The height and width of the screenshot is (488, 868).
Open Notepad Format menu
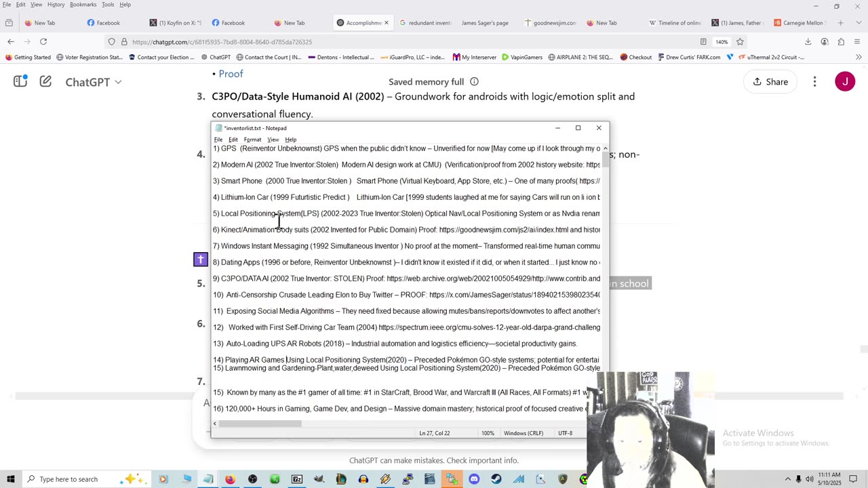tap(252, 140)
